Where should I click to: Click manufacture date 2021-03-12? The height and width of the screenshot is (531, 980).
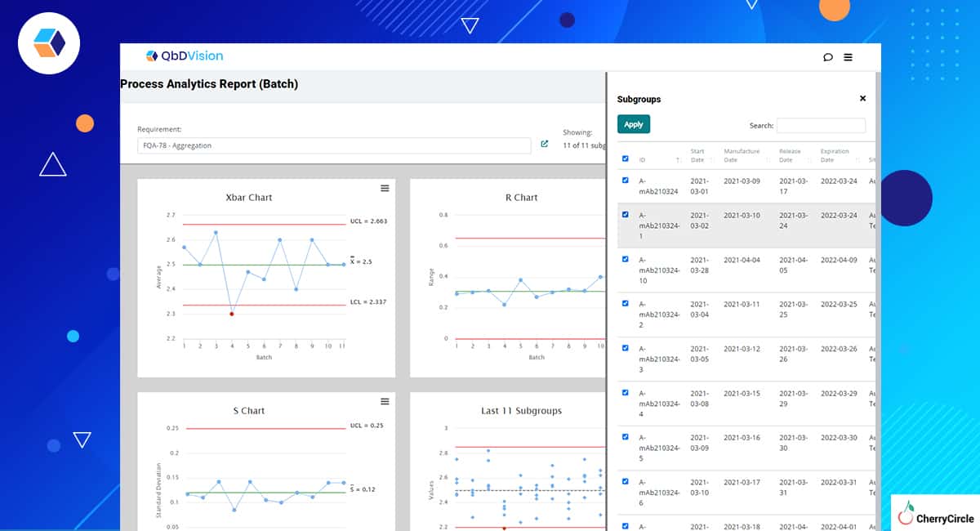point(742,349)
